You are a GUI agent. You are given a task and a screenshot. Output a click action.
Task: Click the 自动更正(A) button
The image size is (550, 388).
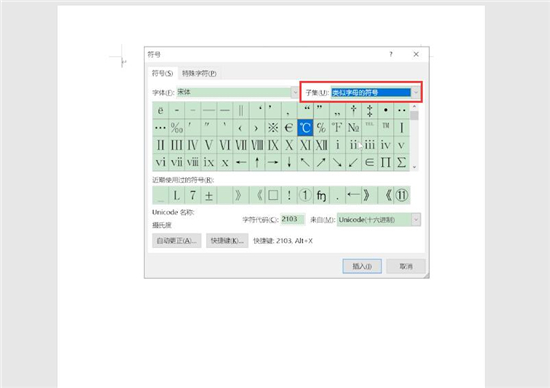pyautogui.click(x=177, y=241)
